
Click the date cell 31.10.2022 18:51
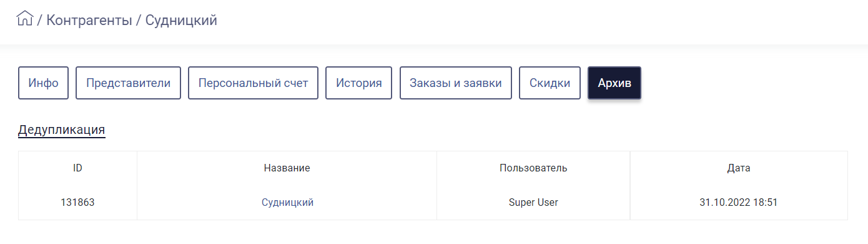[739, 203]
